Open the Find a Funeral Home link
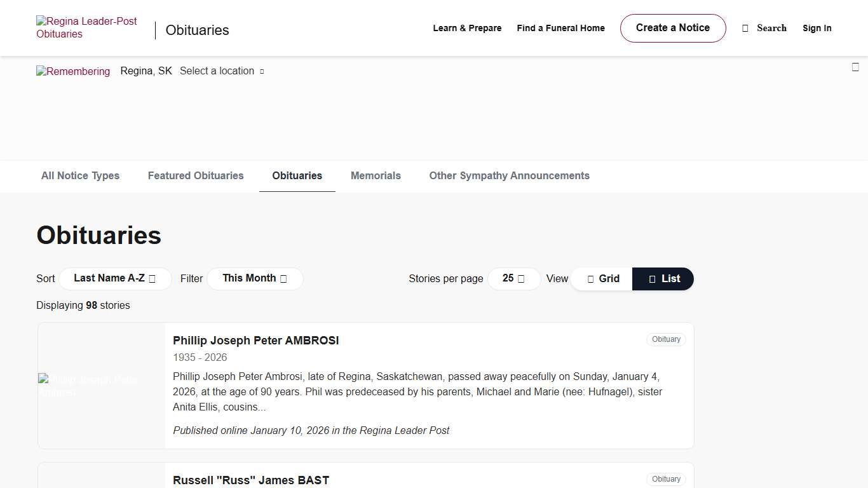This screenshot has width=868, height=488. [560, 28]
